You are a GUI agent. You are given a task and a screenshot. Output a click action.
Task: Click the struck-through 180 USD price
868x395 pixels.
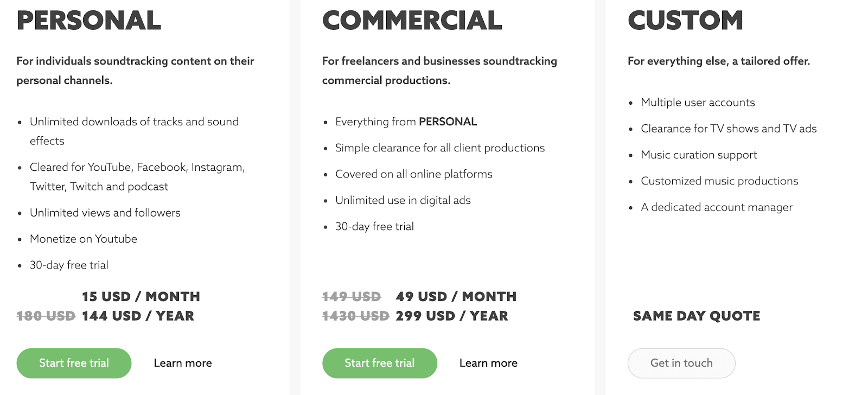click(x=46, y=316)
